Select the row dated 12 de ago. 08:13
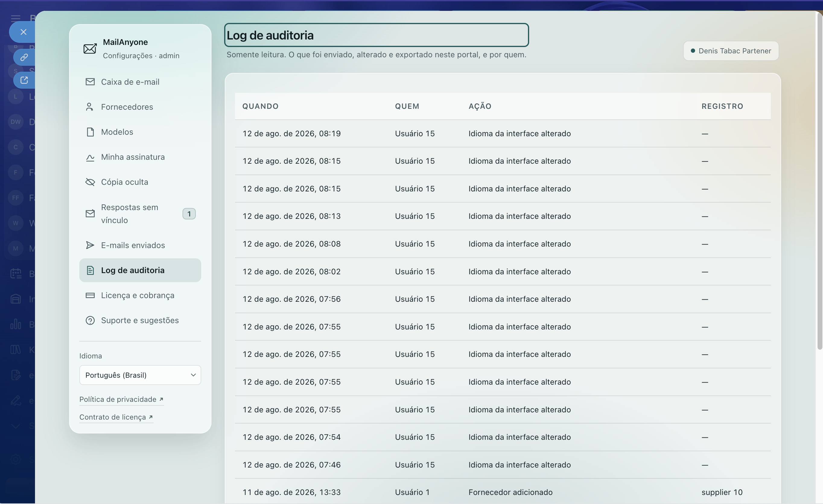Image resolution: width=823 pixels, height=504 pixels. 503,216
